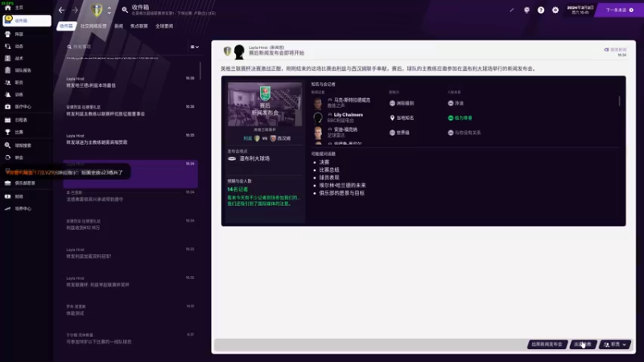Click journalist 安迪·福克纳 name
The image size is (644, 362).
pyautogui.click(x=345, y=130)
